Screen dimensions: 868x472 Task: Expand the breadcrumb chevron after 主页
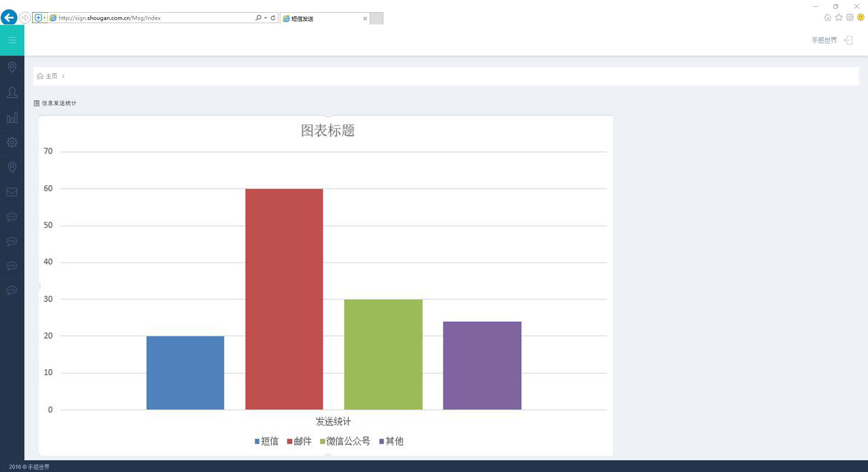tap(63, 76)
